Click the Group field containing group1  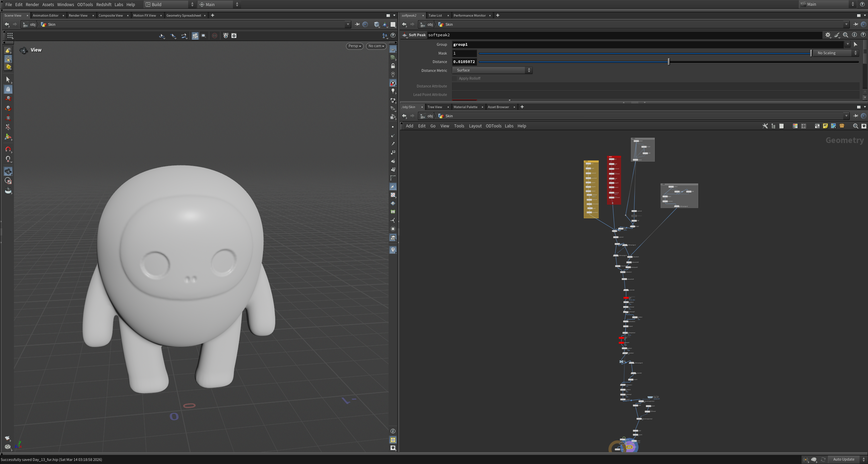tap(648, 44)
